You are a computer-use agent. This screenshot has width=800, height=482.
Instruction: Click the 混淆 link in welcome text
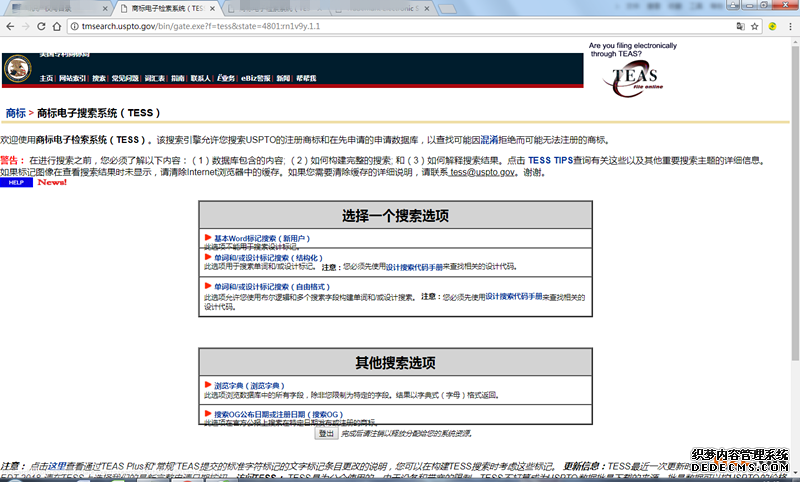tap(489, 140)
